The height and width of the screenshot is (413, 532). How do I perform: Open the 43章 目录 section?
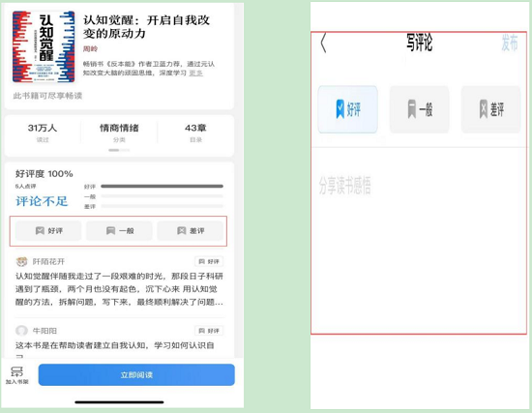195,133
